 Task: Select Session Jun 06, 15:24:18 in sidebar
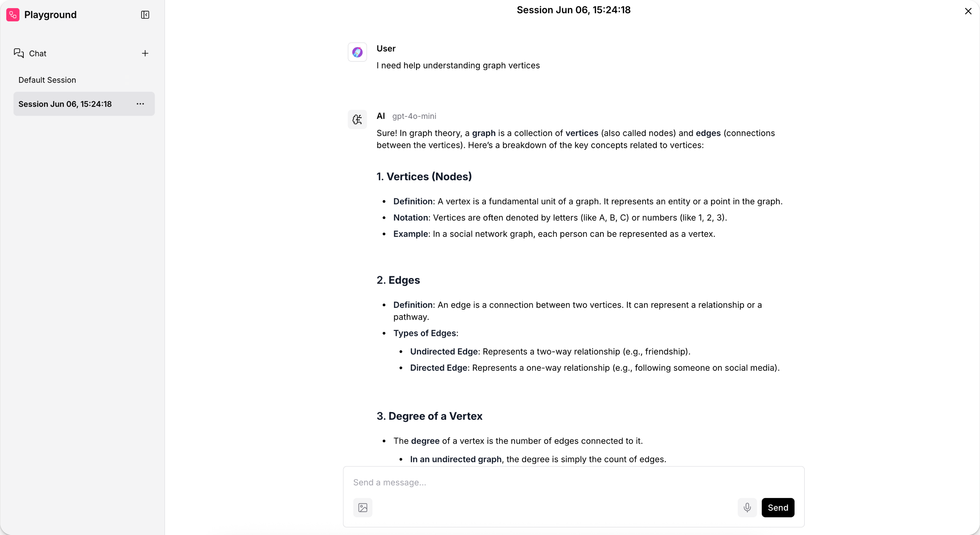[x=65, y=104]
